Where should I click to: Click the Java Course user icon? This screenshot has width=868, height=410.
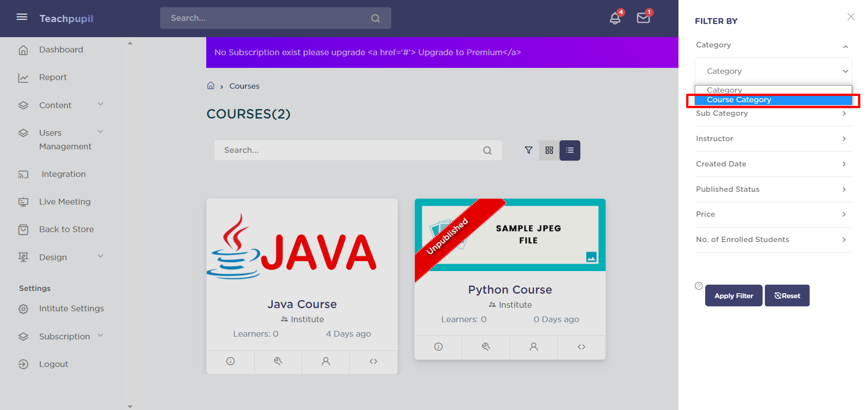tap(326, 361)
